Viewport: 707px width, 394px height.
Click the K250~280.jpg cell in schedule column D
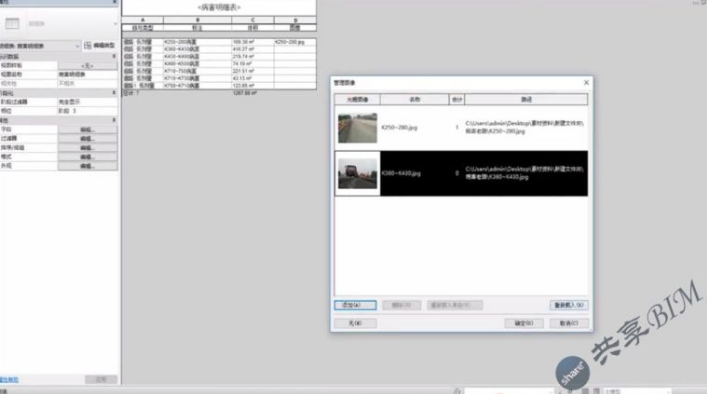(x=295, y=42)
